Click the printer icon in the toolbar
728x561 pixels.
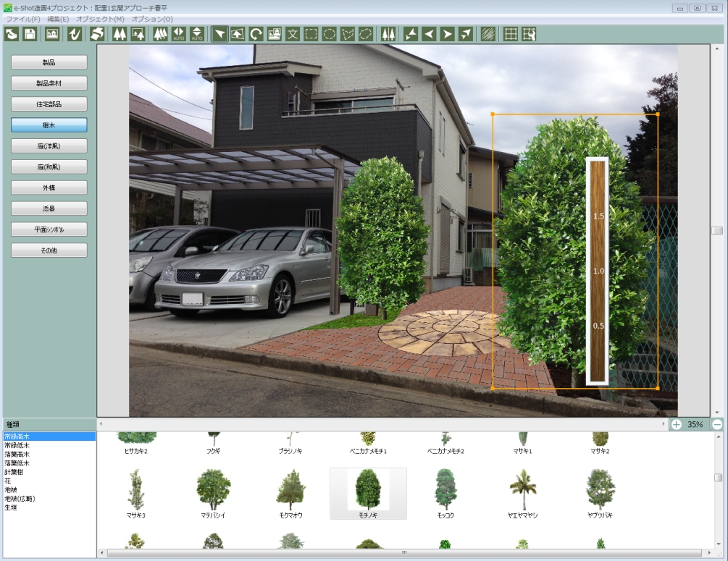96,34
